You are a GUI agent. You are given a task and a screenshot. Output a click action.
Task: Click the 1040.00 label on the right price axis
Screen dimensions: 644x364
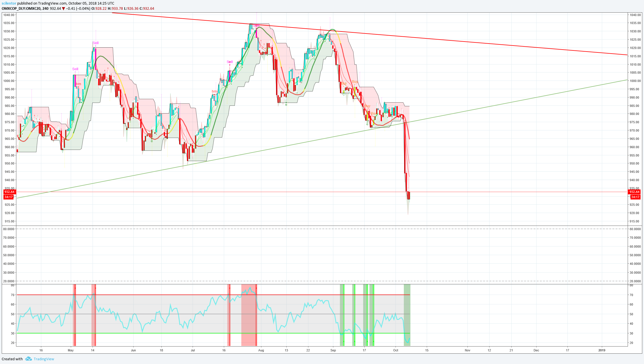click(635, 15)
